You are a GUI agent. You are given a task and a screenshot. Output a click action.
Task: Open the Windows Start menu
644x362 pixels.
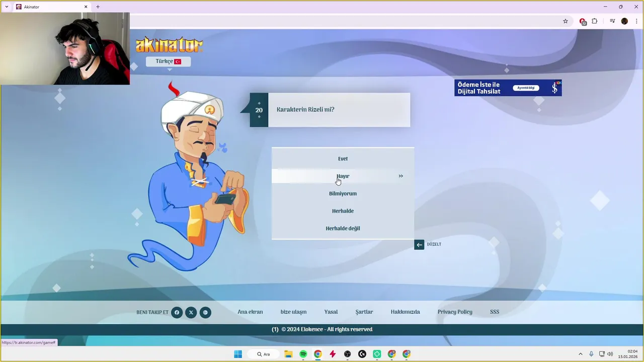(238, 354)
